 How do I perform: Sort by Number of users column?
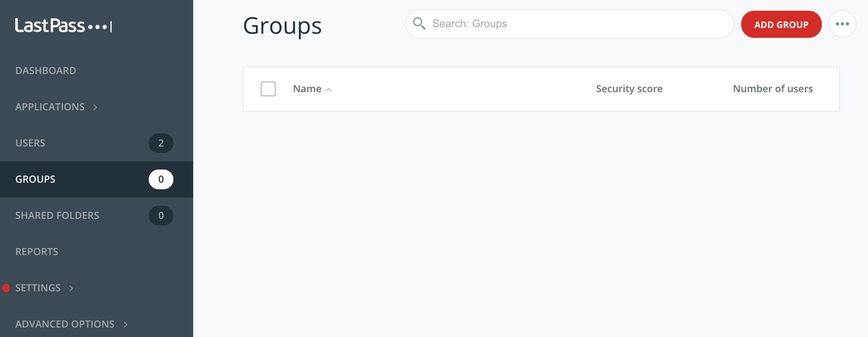click(773, 89)
